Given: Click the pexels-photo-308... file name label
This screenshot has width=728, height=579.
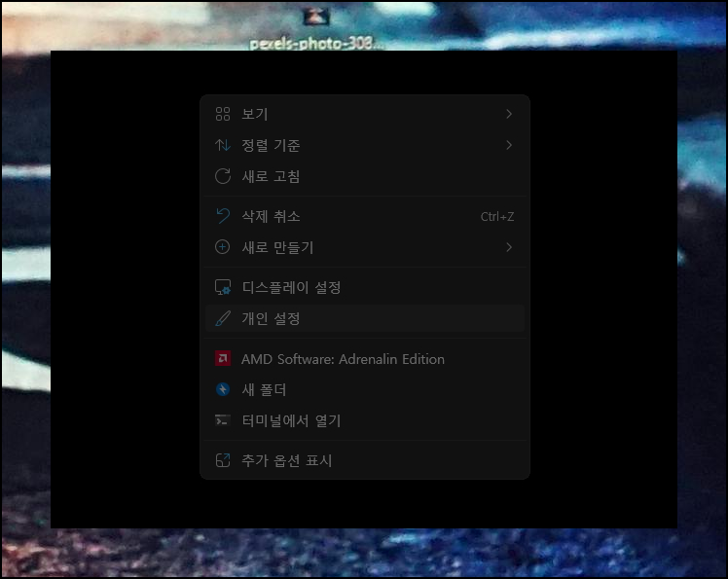Looking at the screenshot, I should [317, 44].
